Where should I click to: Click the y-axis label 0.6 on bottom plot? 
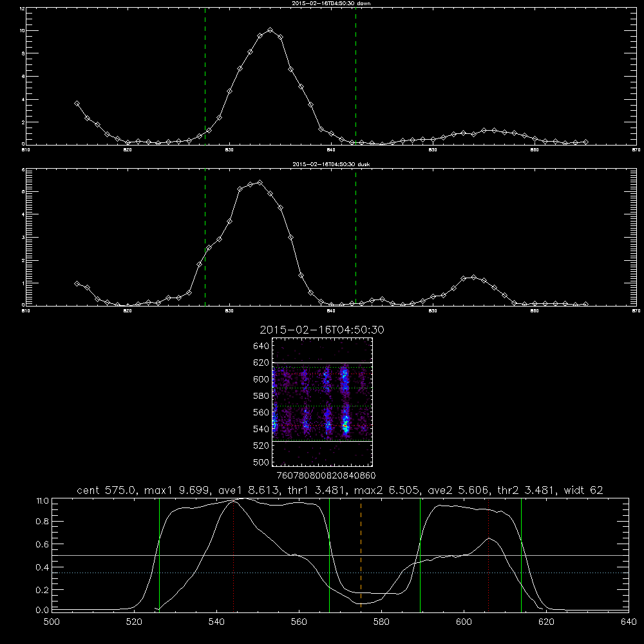coord(43,544)
